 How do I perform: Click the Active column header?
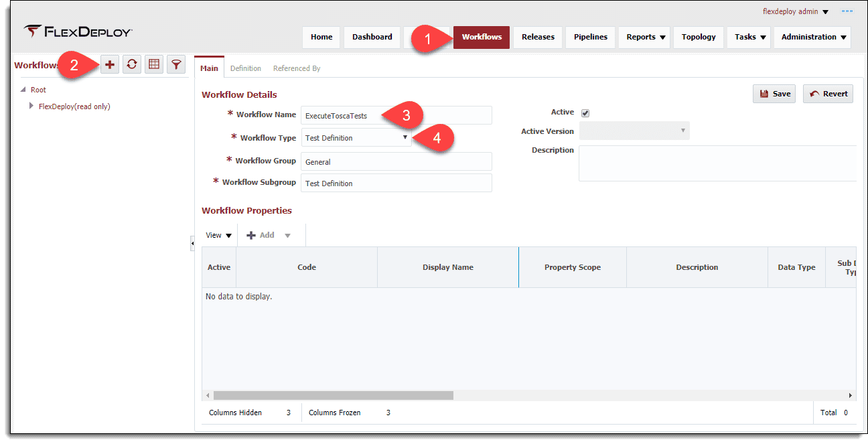[219, 267]
